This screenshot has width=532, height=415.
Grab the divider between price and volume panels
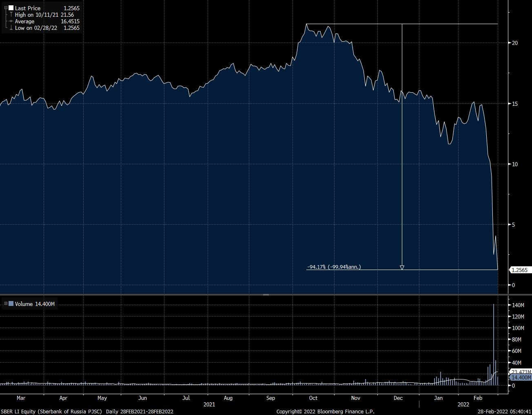(266, 295)
